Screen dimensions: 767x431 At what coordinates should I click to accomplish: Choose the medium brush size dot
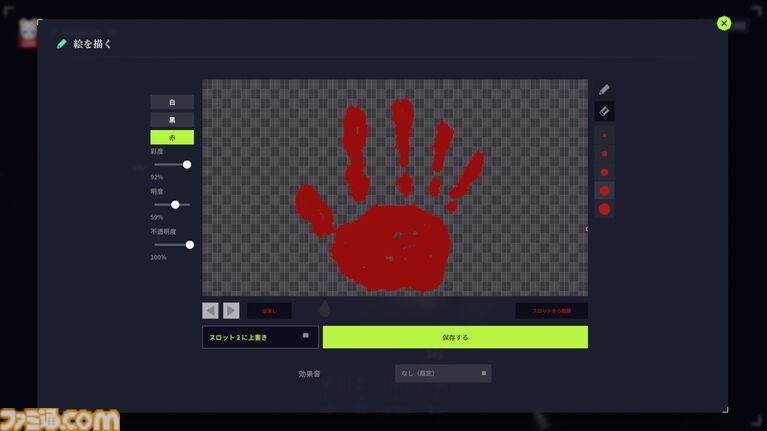[604, 172]
